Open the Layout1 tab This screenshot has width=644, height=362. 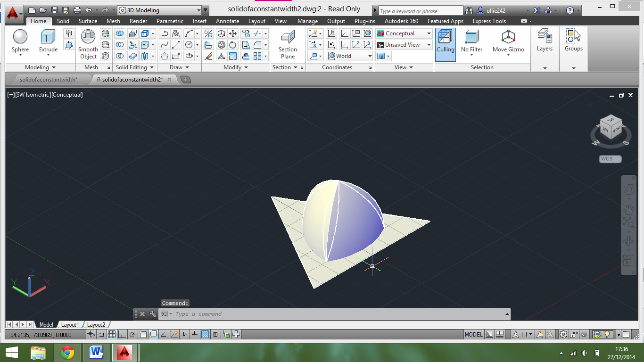coord(70,325)
